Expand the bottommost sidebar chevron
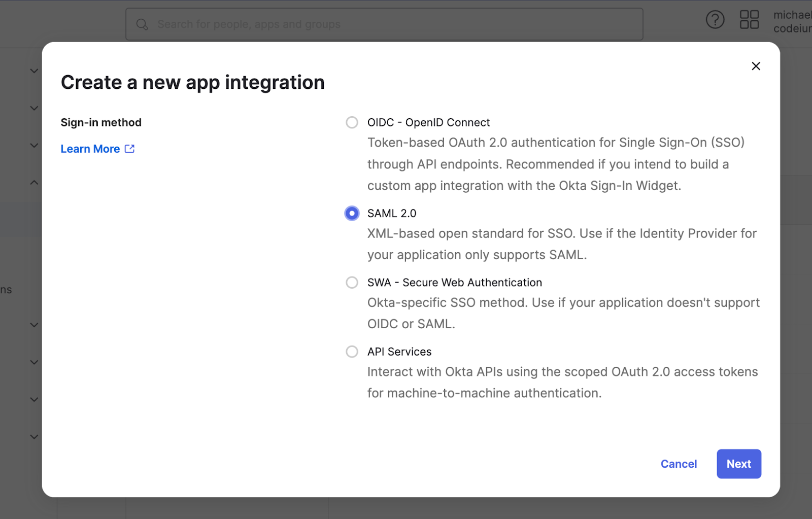812x519 pixels. 34,436
